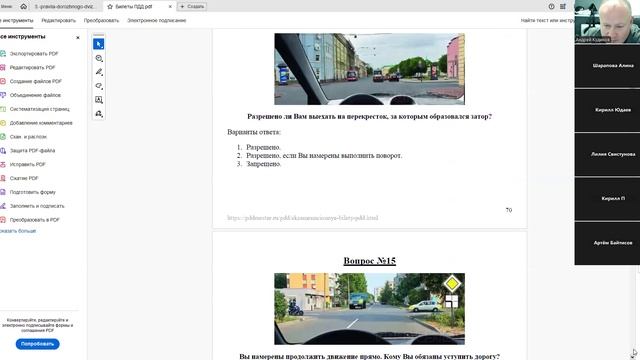This screenshot has height=360, width=640.
Task: Click the Скан. и распозн. icon
Action: (x=3, y=137)
